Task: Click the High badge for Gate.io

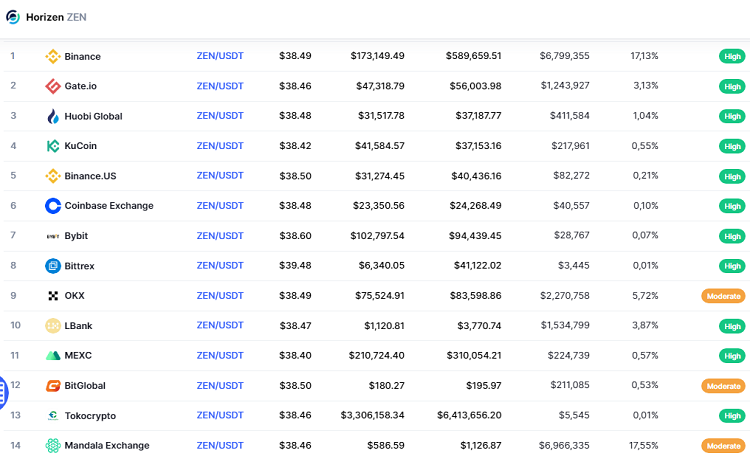Action: (732, 86)
